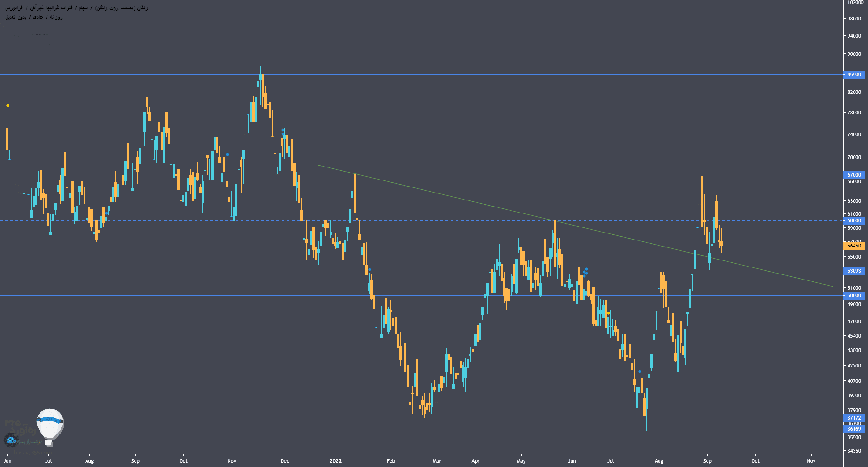Click the 43800 price axis value
This screenshot has width=868, height=467.
click(x=855, y=350)
